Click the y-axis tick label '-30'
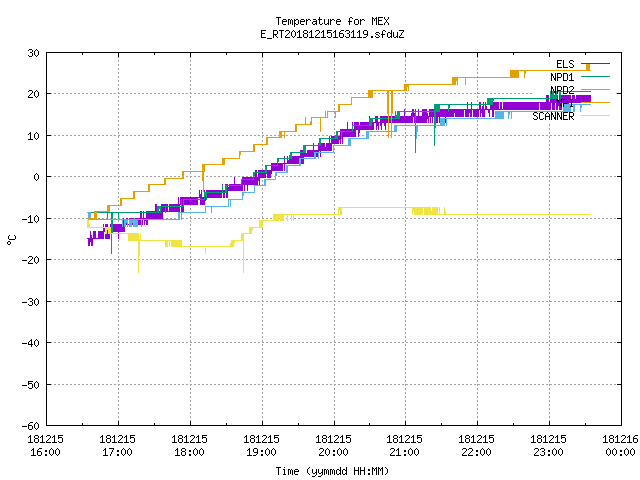The image size is (640, 480). click(x=31, y=302)
